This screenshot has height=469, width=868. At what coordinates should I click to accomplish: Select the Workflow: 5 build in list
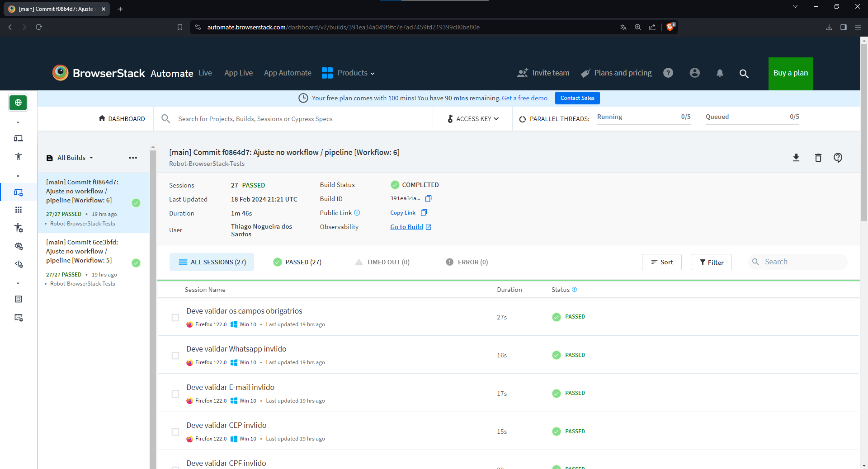[94, 263]
